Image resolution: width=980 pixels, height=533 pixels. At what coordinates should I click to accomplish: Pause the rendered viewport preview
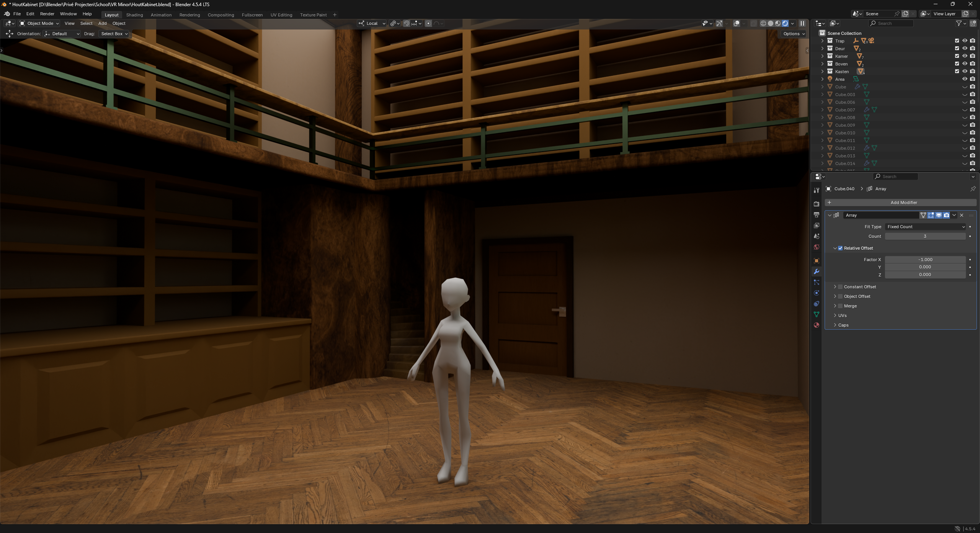(x=802, y=23)
